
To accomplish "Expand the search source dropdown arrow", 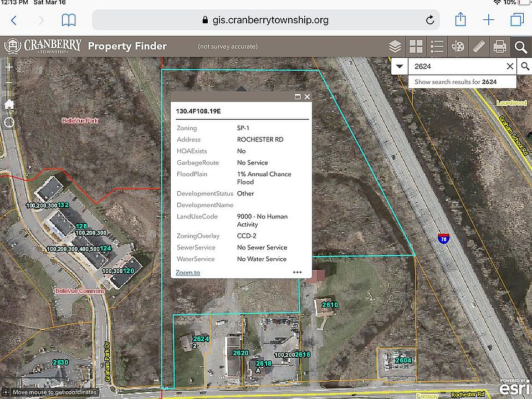I will [x=399, y=66].
